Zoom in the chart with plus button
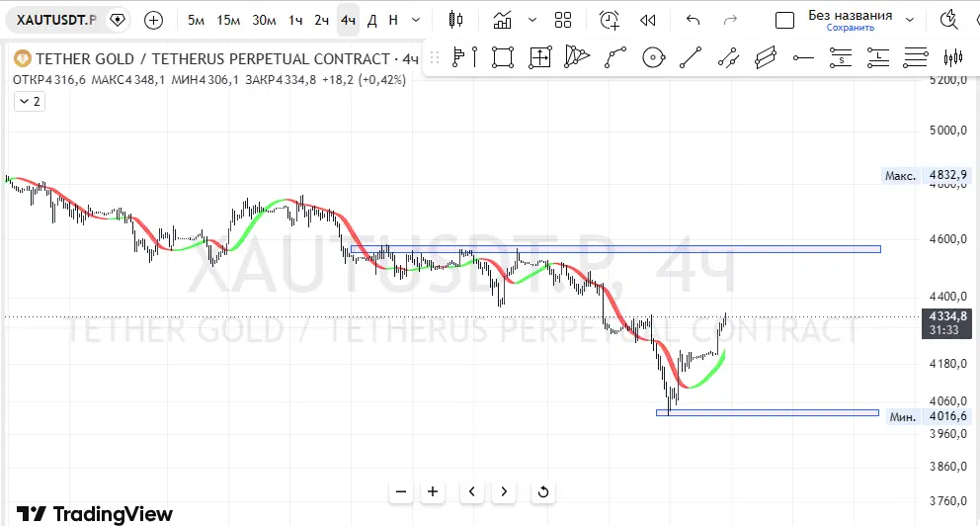Screen dimensions: 980x526 [x=433, y=491]
